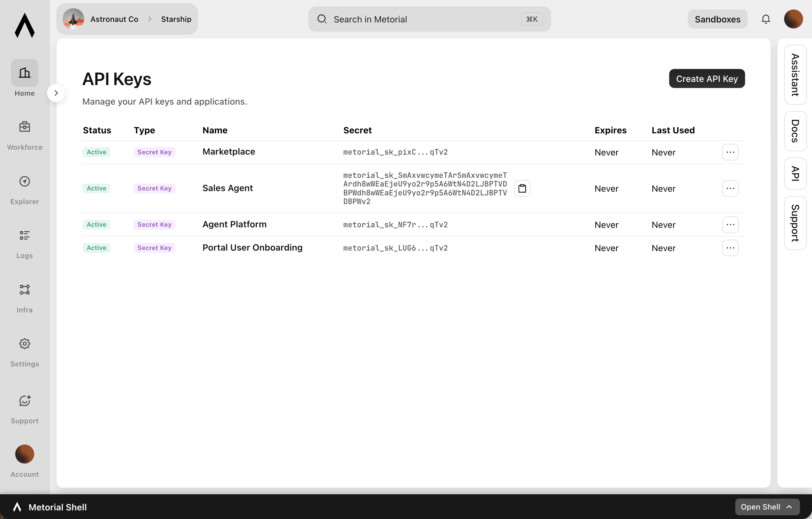Select the Astronaut Co breadcrumb
Viewport: 812px width, 519px height.
coord(114,19)
